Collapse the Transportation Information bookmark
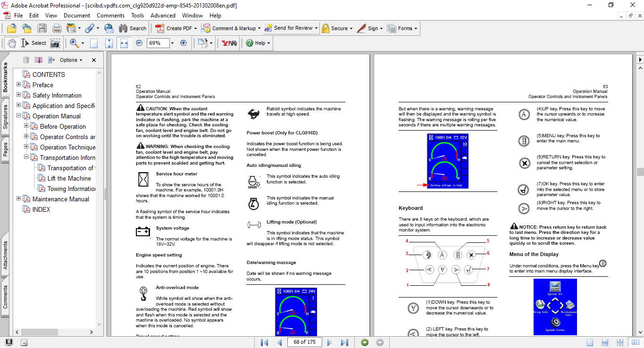 (x=26, y=157)
